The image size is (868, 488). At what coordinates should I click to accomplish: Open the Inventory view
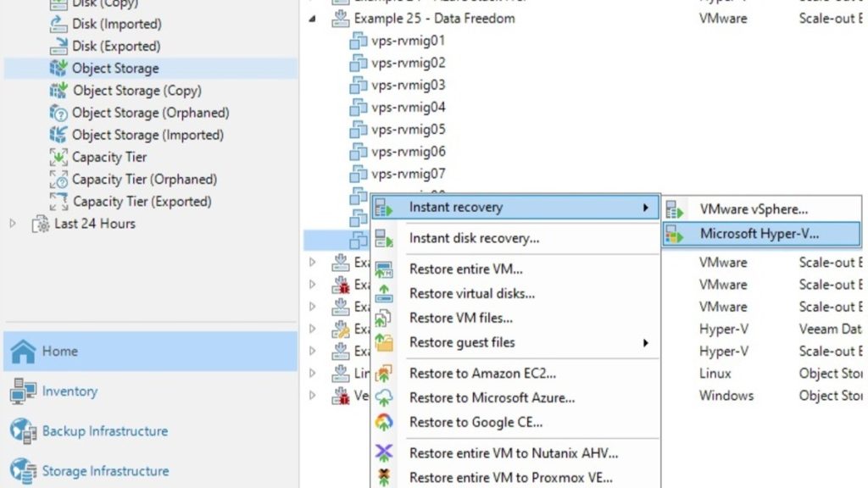[151, 391]
